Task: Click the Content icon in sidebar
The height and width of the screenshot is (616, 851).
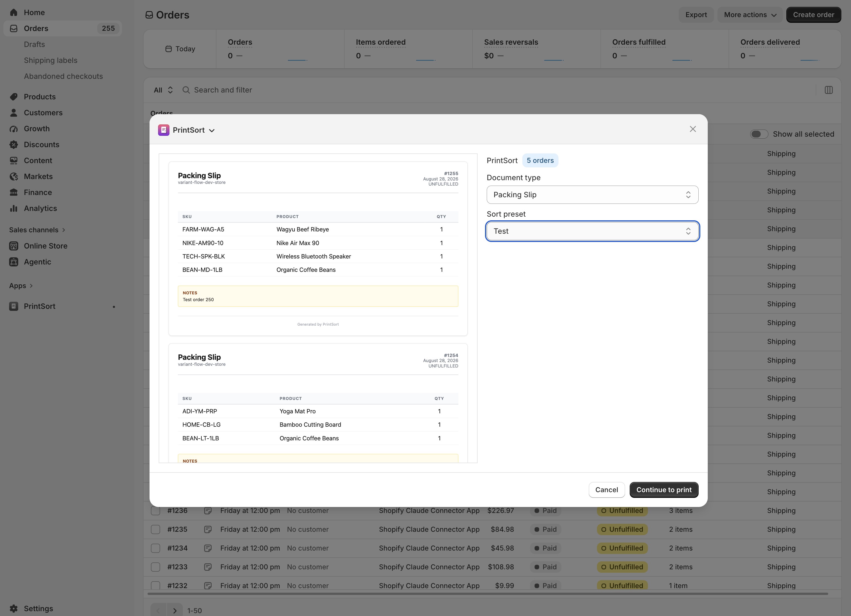Action: tap(13, 161)
